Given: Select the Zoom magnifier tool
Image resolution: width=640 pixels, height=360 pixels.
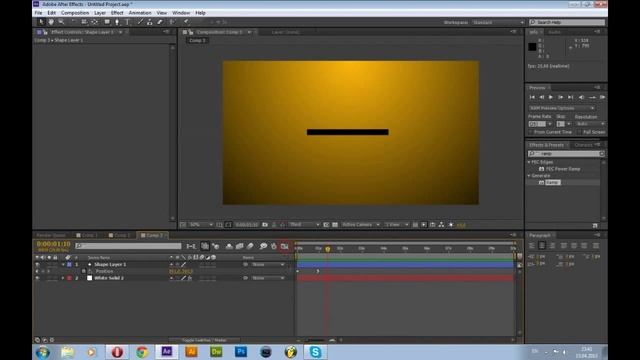Looking at the screenshot, I should click(61, 22).
